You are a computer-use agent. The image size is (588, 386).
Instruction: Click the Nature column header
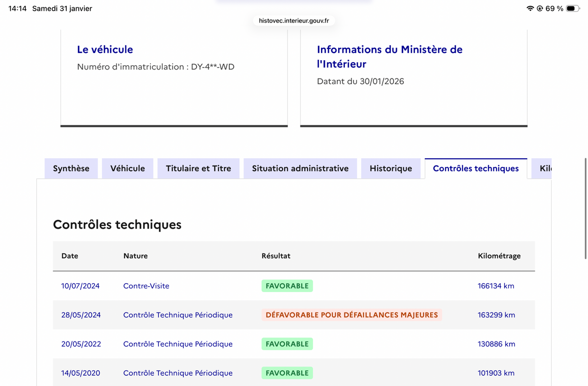(135, 256)
